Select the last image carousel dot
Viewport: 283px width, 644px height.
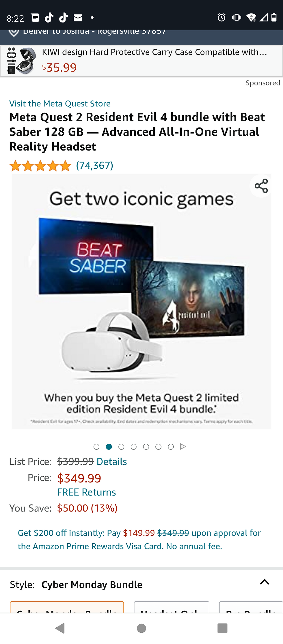point(171,447)
